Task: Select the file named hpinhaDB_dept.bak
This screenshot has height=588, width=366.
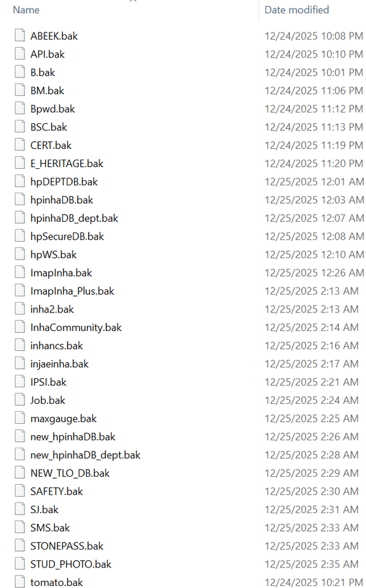Action: (74, 219)
